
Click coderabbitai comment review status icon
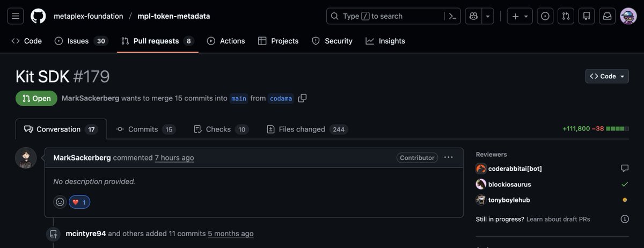625,169
